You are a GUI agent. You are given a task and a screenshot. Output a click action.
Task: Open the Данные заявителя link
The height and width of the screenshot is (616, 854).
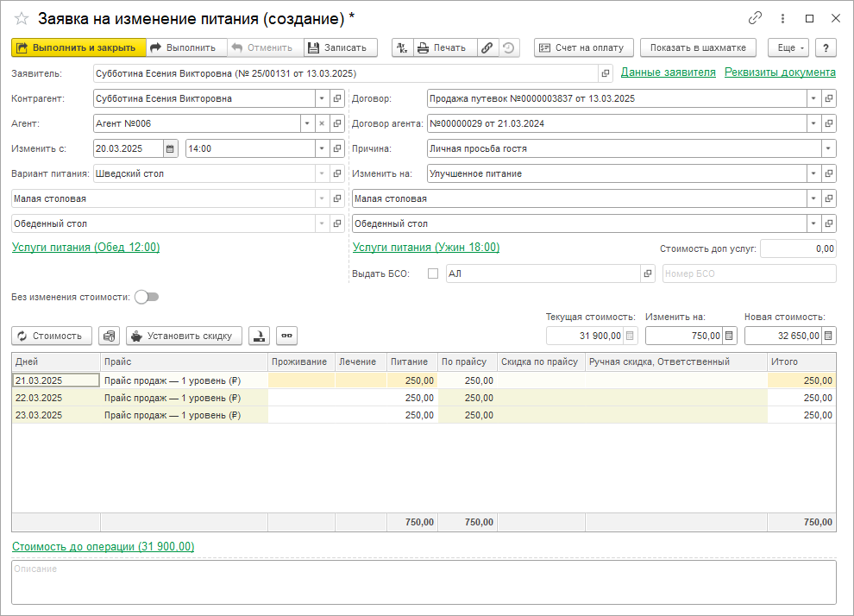click(668, 72)
